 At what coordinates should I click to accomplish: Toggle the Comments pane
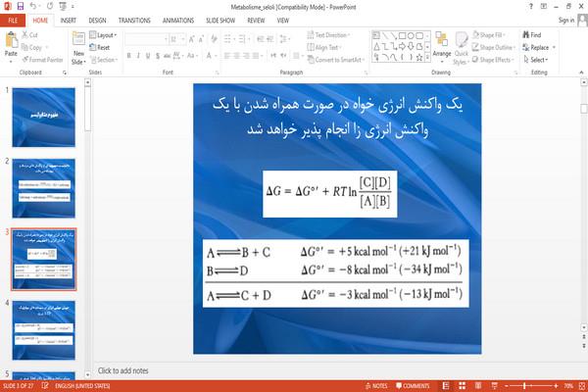pos(413,385)
